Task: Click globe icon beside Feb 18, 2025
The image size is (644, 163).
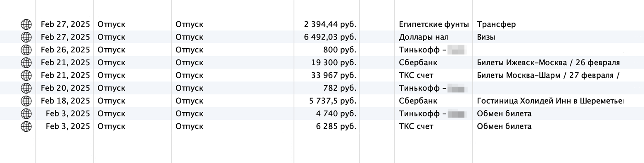Action: click(x=26, y=101)
